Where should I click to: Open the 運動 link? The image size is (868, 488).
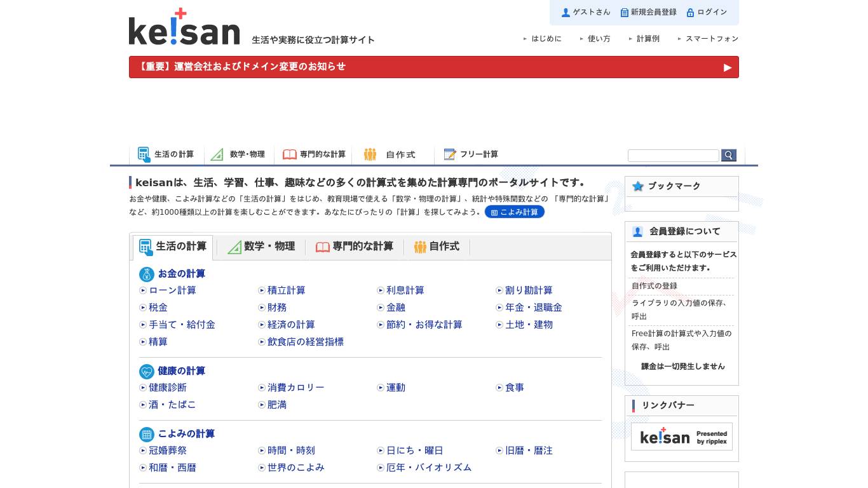(x=396, y=388)
